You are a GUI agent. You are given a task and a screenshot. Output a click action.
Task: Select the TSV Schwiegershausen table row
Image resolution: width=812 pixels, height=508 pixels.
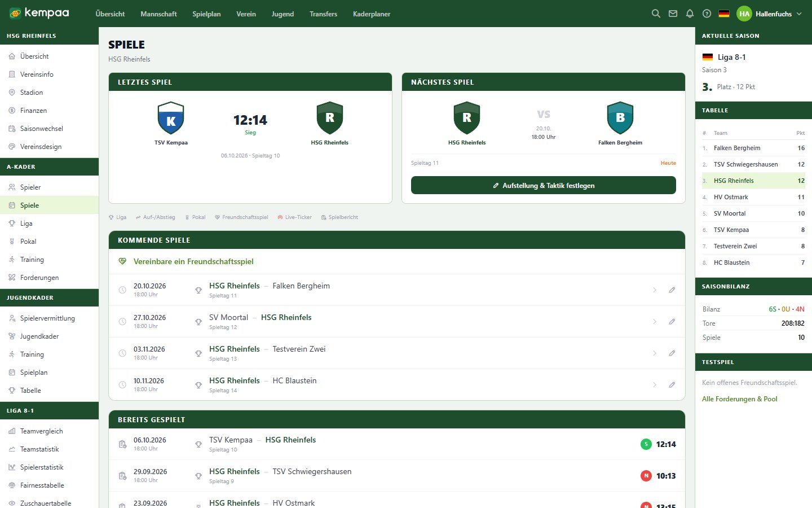(753, 164)
